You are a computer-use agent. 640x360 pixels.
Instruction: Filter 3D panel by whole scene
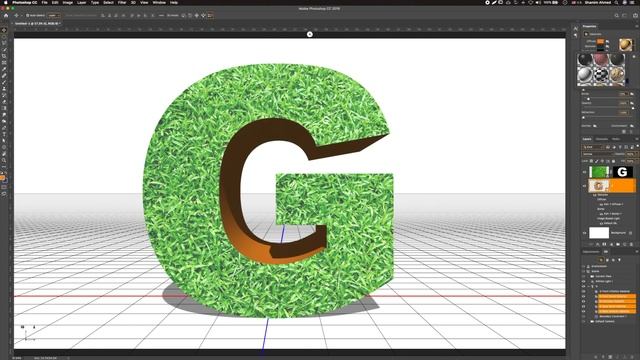coord(601,260)
